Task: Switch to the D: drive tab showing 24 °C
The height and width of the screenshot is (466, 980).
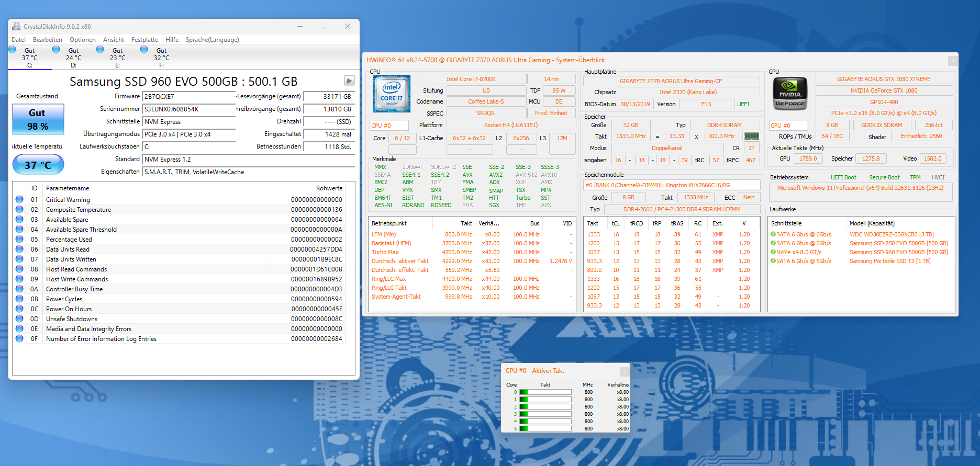Action: [74, 58]
